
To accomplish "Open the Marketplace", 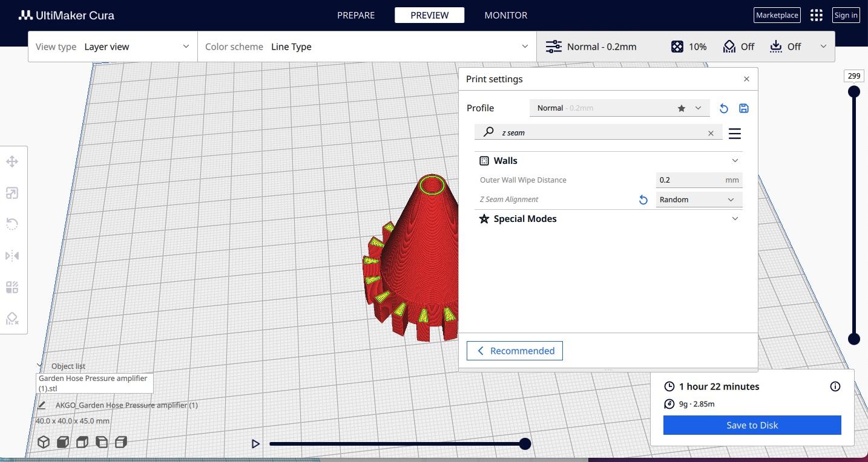I will (777, 15).
